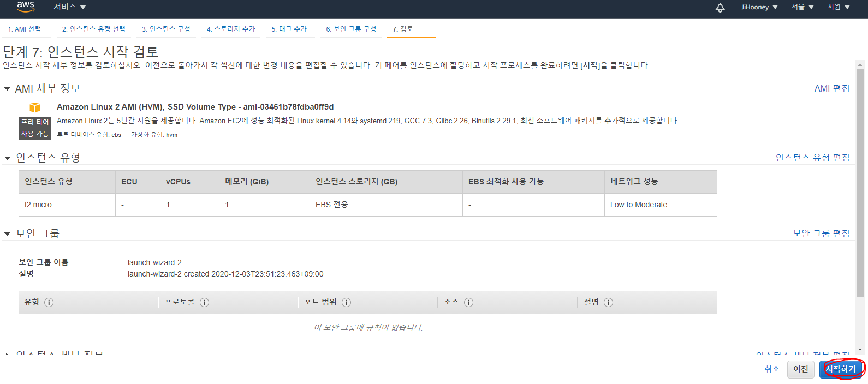Click info icon next to 유형 column
Screen dimensions: 868x384
coord(49,302)
